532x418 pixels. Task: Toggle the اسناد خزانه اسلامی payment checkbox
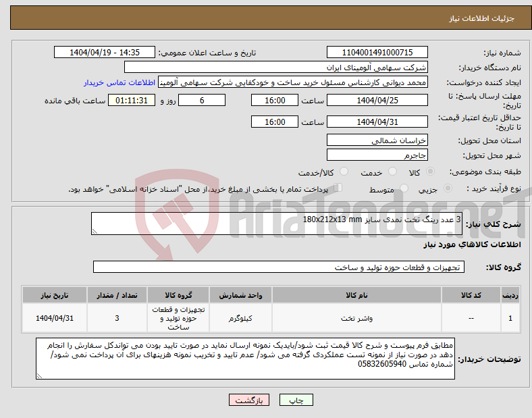coord(338,188)
